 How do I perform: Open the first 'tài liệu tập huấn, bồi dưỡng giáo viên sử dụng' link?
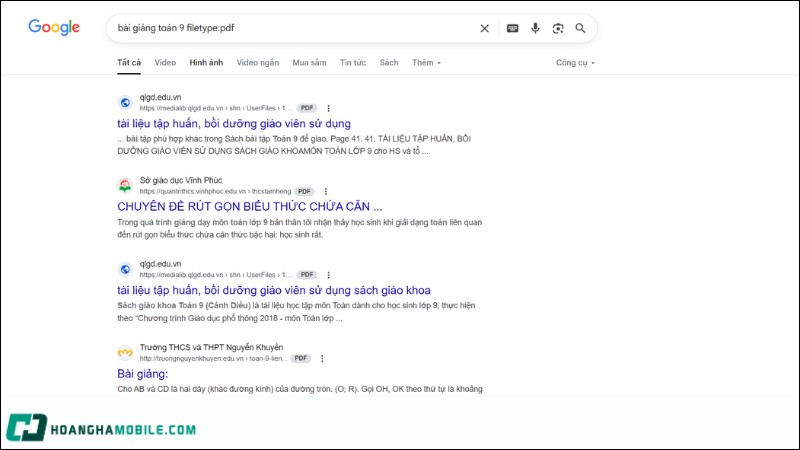coord(234,123)
